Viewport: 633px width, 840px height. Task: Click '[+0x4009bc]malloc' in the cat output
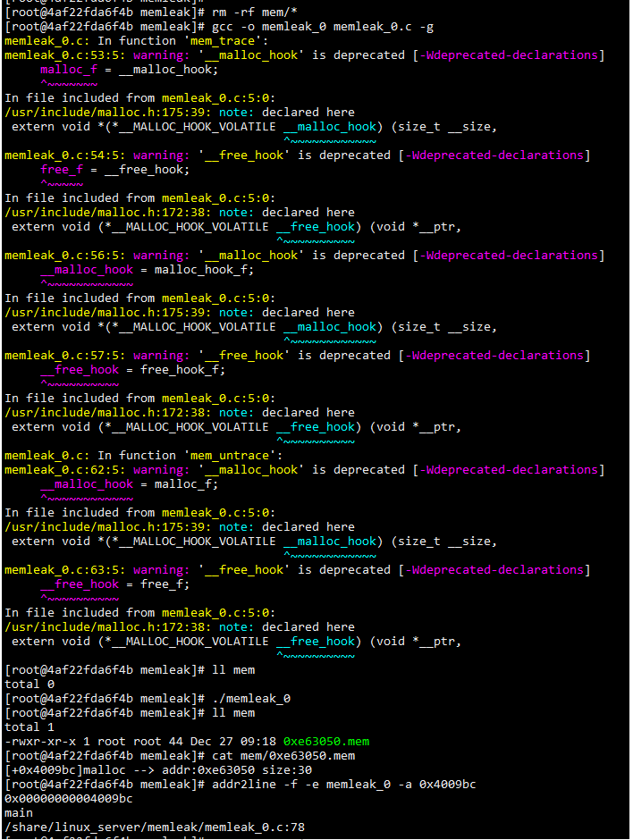[65, 769]
